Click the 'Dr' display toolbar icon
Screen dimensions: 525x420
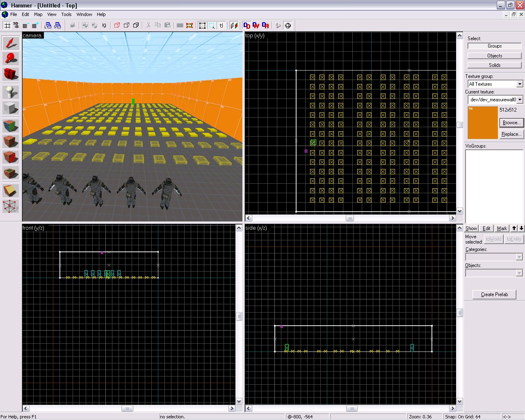265,25
